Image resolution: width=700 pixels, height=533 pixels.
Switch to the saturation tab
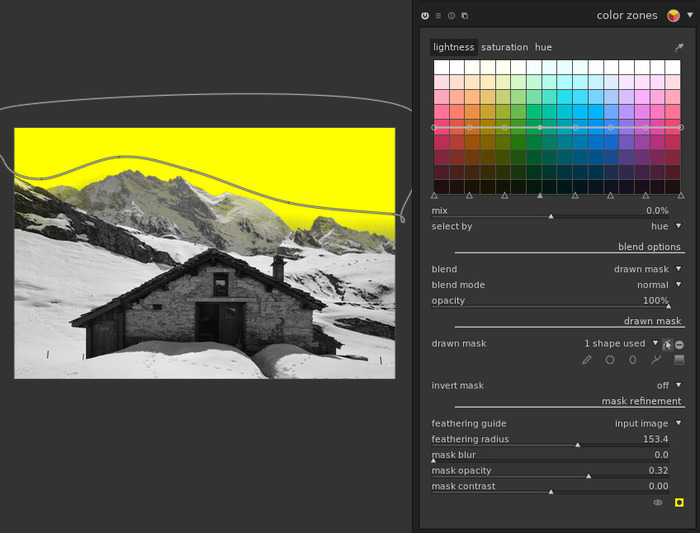pos(504,47)
